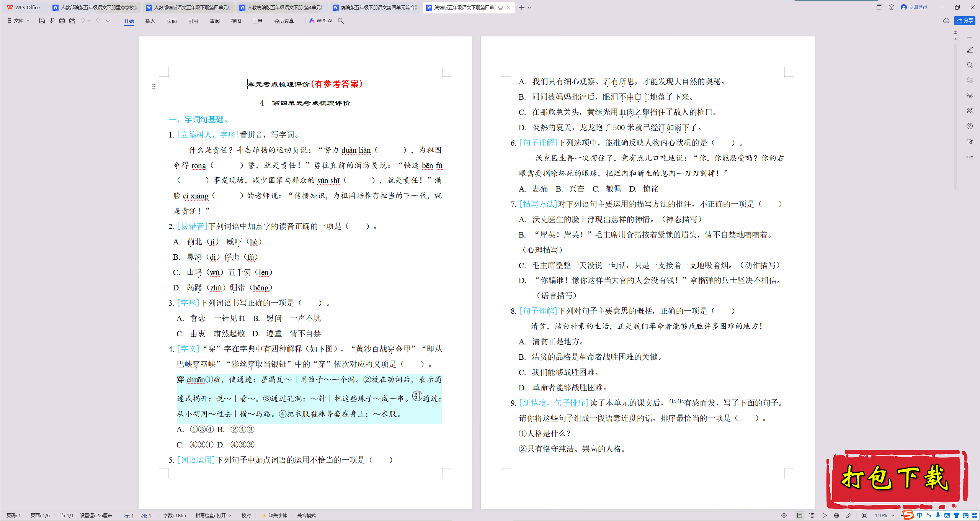
Task: Click the pen edit icon in right sidebar
Action: coord(970,50)
